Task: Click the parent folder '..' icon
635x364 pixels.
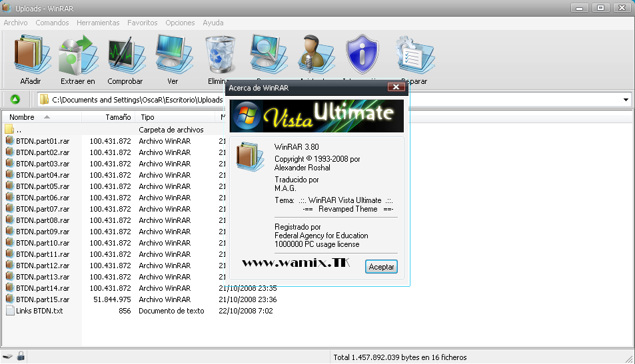Action: coord(10,129)
